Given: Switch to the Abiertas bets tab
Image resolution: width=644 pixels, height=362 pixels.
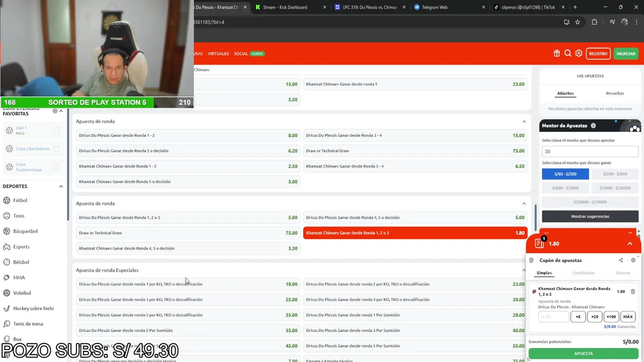Looking at the screenshot, I should point(566,94).
